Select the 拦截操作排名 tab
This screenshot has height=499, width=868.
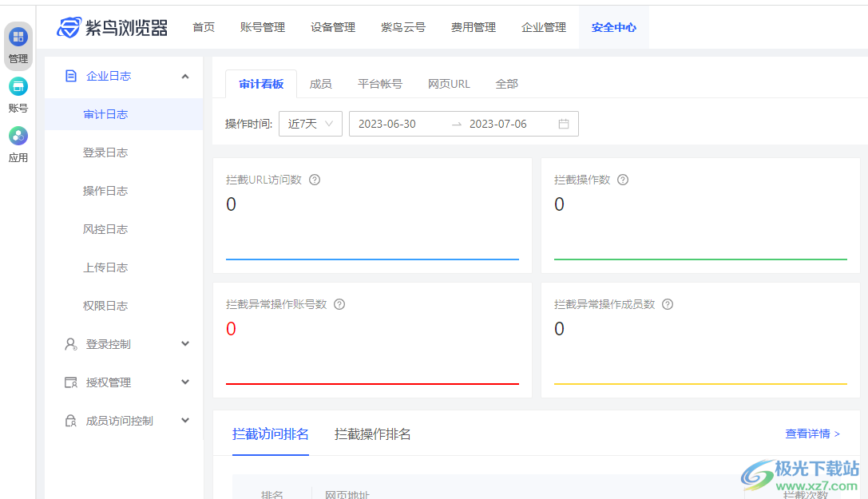click(x=373, y=434)
